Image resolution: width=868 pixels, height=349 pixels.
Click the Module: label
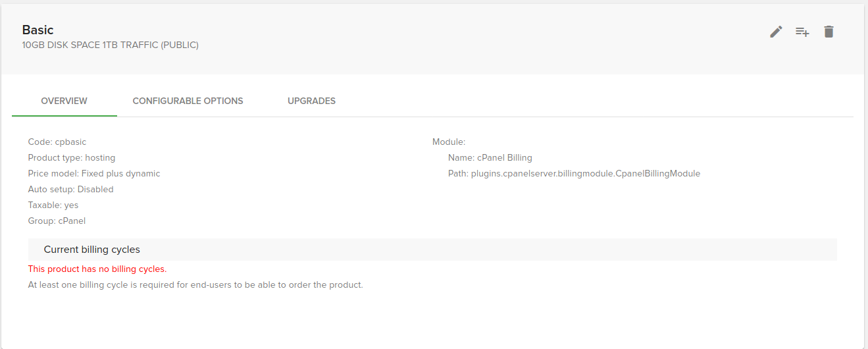pyautogui.click(x=448, y=142)
